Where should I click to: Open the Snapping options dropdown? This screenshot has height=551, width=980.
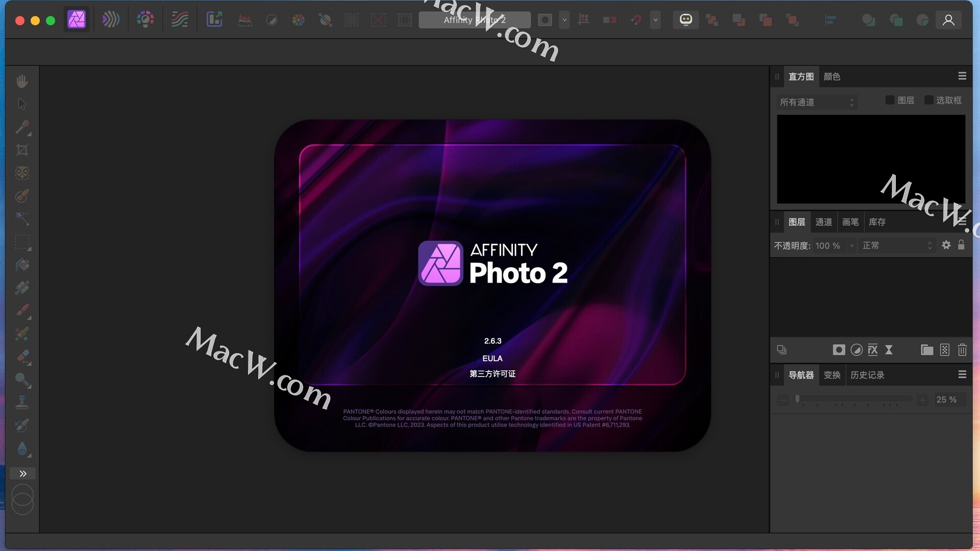pos(655,20)
